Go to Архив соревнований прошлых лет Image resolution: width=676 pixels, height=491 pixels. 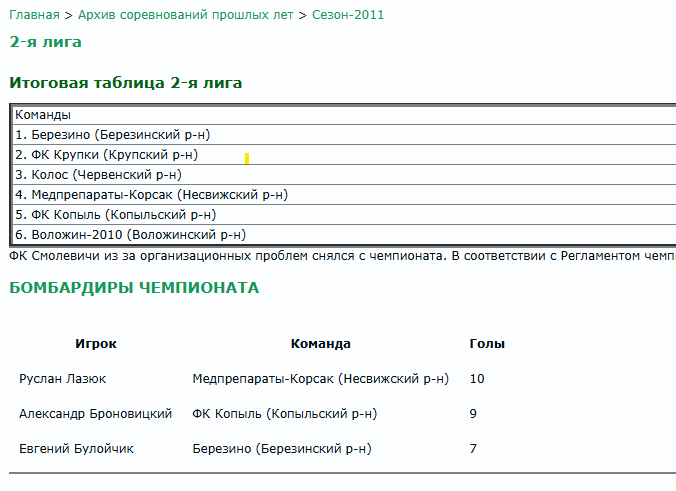click(x=186, y=15)
